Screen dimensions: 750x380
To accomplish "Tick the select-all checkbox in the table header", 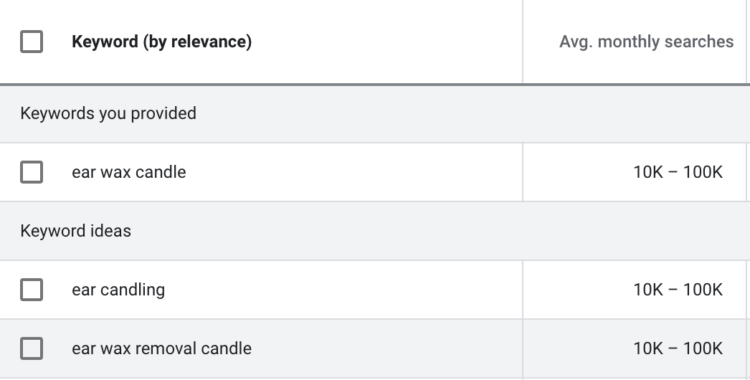I will 32,42.
